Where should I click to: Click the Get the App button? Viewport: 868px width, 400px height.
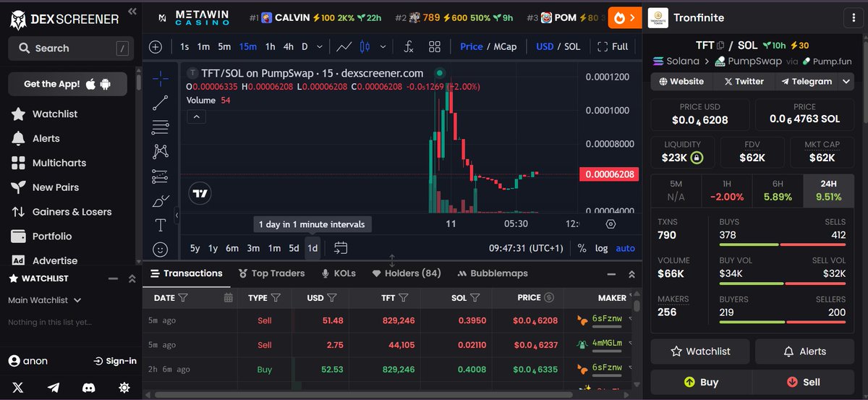point(68,84)
